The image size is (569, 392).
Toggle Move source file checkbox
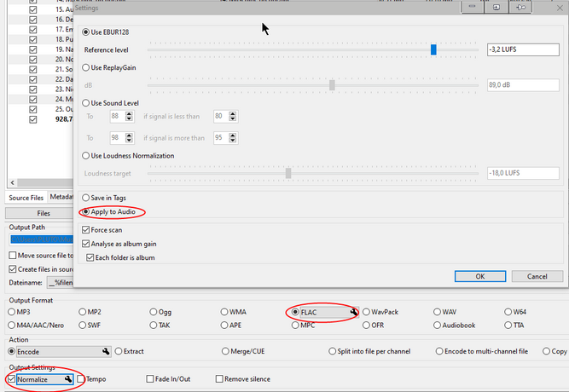pos(13,256)
